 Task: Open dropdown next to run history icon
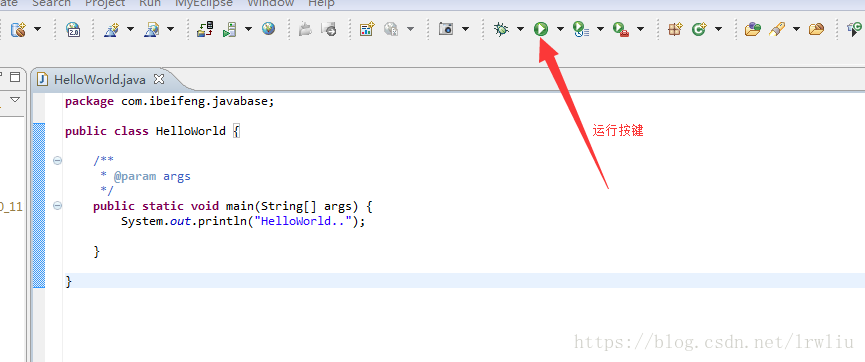pos(600,29)
